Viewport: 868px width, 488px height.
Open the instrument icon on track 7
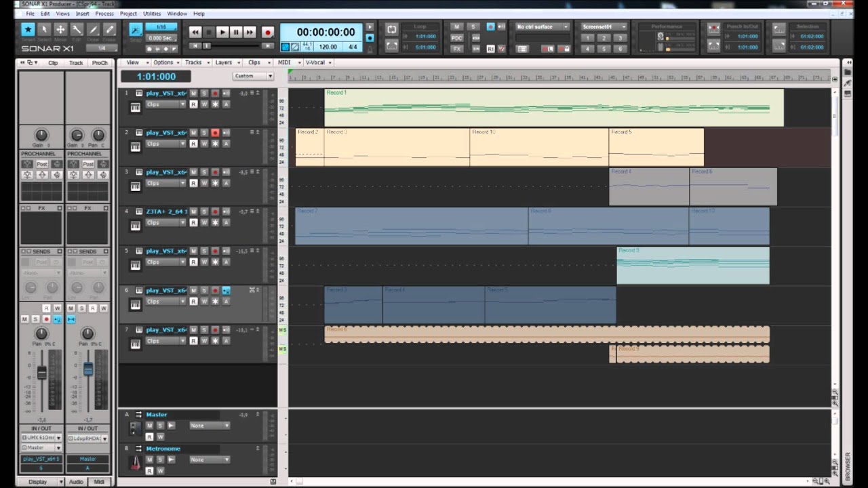[135, 344]
